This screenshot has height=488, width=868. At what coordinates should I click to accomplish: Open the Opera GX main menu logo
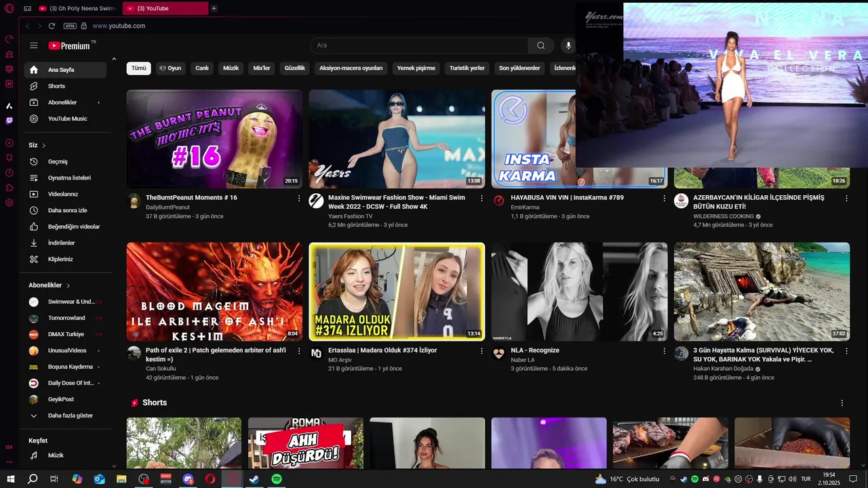pos(9,8)
